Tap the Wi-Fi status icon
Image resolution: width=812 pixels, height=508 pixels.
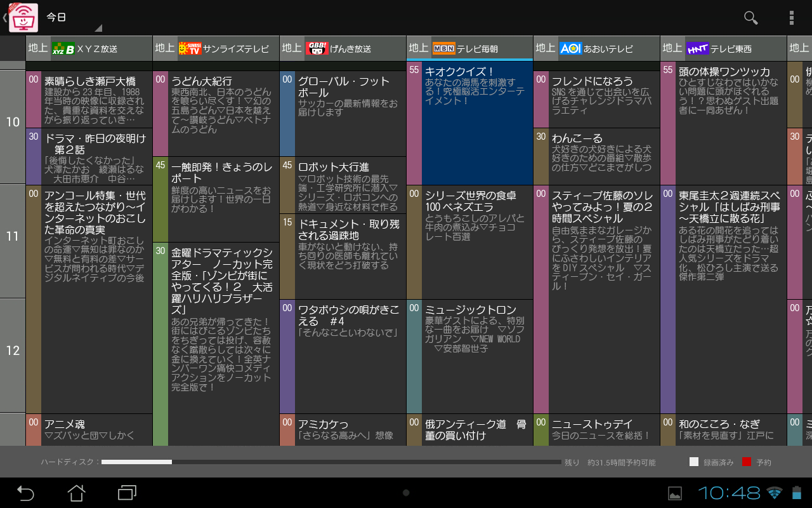[x=774, y=493]
